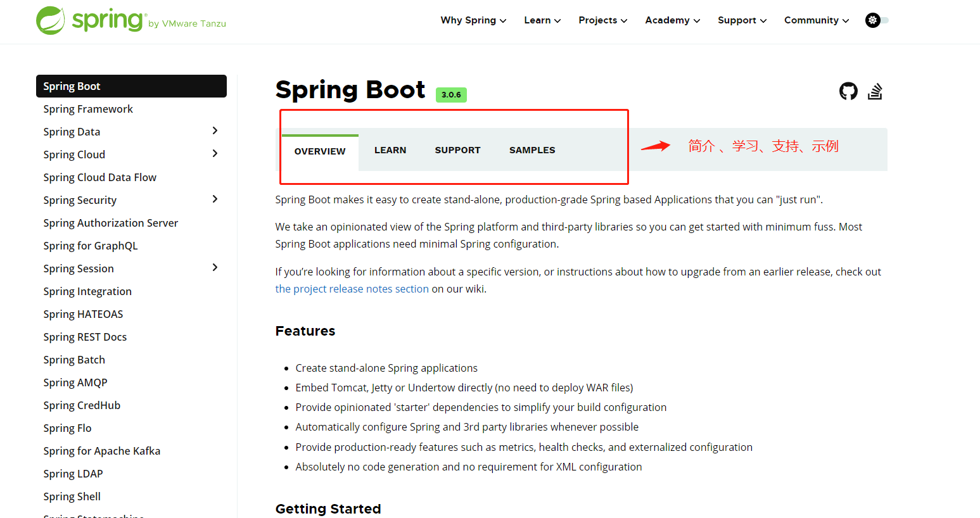Go to Spring Cloud Data Flow
The width and height of the screenshot is (980, 518).
(x=99, y=177)
